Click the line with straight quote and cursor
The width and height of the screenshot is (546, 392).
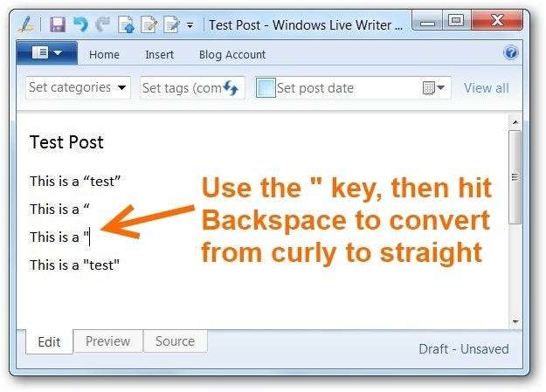59,237
